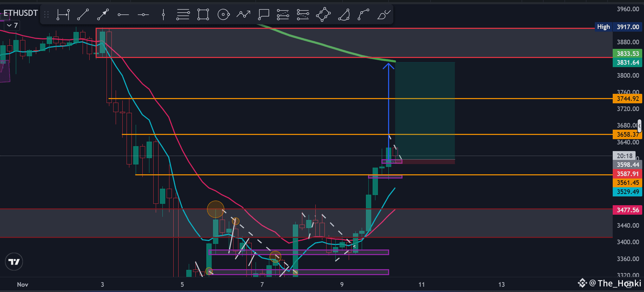Select the Circle drawing tool
The width and height of the screenshot is (644, 292).
[224, 15]
